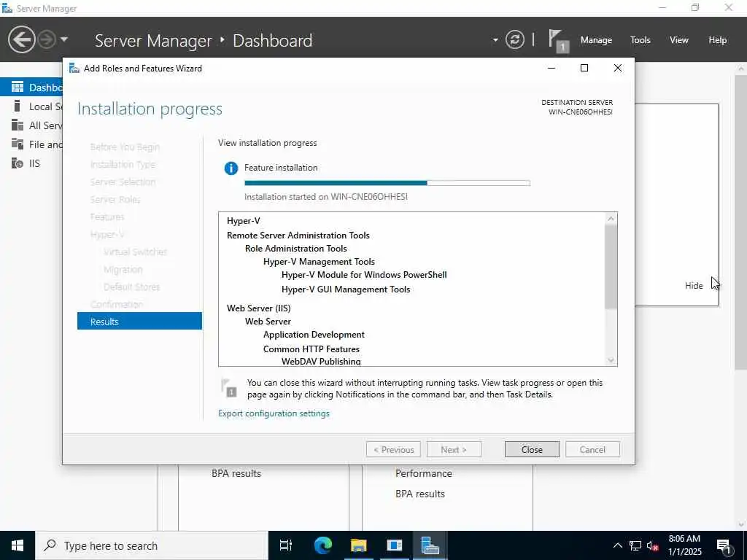The image size is (747, 560).
Task: Open Task View from taskbar
Action: [286, 545]
